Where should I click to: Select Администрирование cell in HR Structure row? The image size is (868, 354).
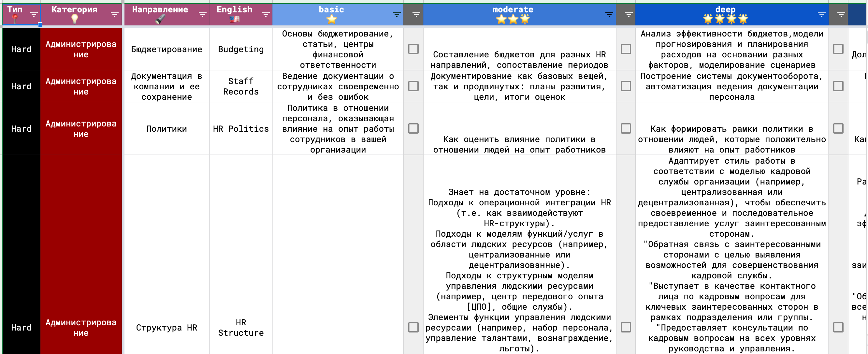pyautogui.click(x=81, y=255)
